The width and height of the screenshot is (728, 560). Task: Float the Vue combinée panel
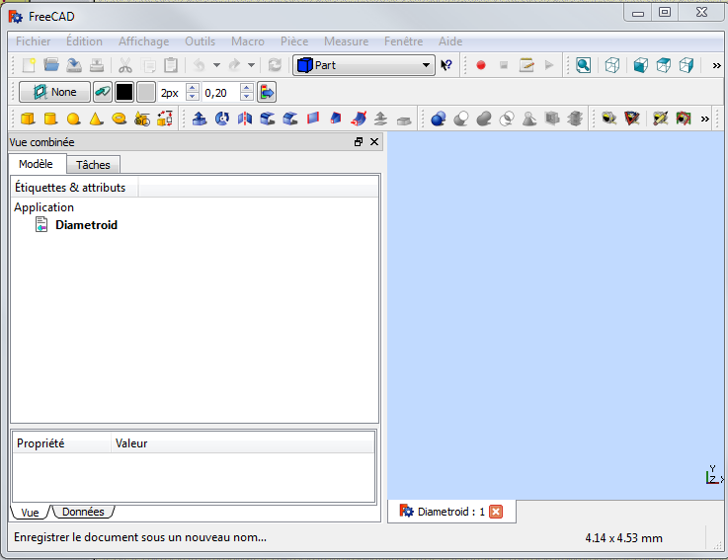tap(359, 142)
